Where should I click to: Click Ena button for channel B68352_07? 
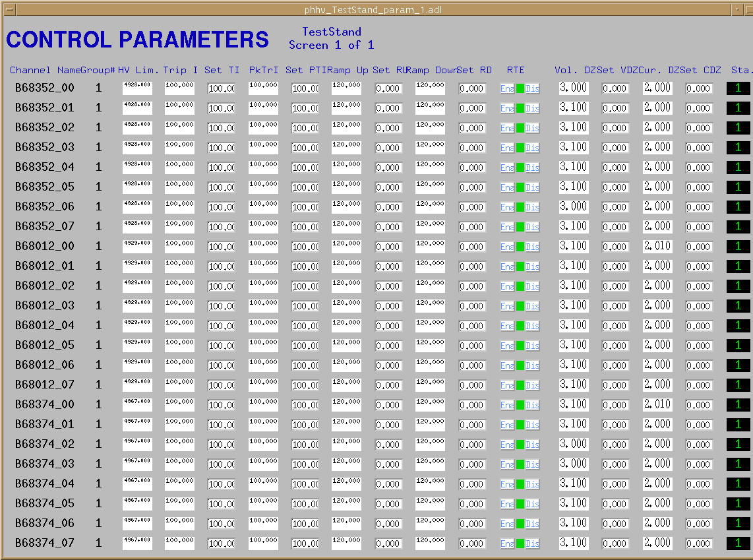click(507, 227)
